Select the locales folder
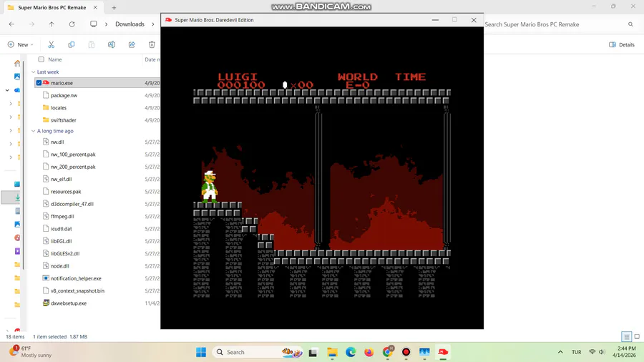The height and width of the screenshot is (362, 644). tap(59, 107)
